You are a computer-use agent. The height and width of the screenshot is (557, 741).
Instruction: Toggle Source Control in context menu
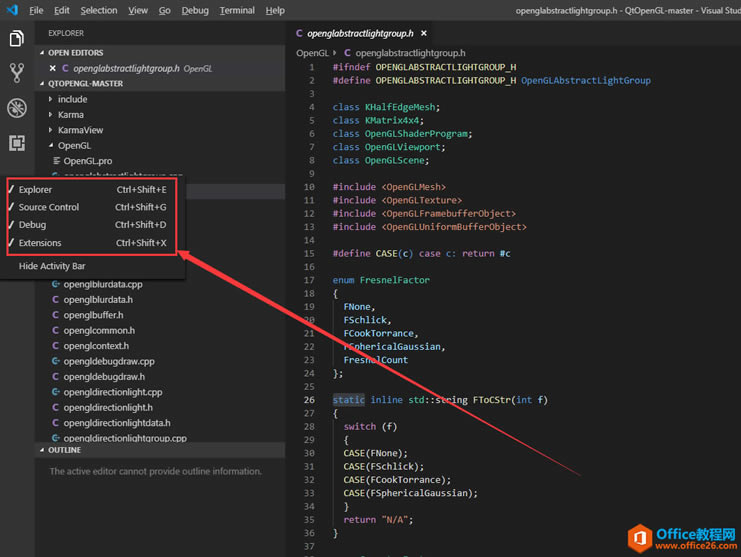(x=92, y=207)
